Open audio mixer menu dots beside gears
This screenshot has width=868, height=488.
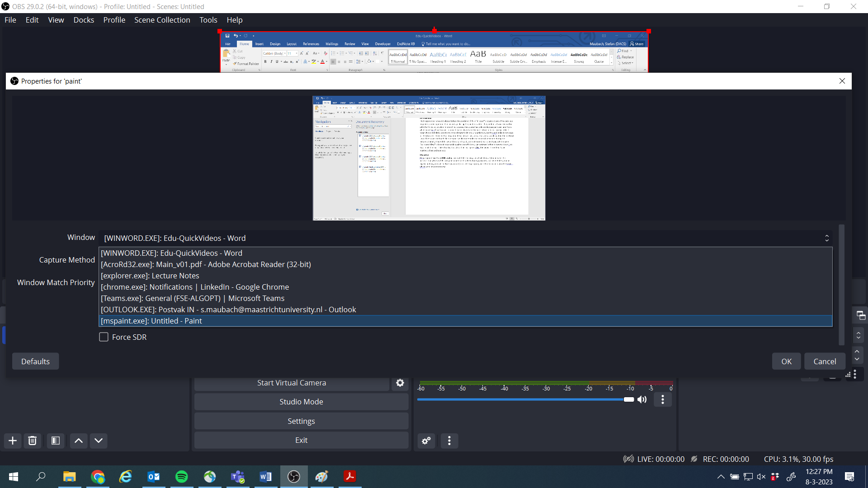tap(449, 441)
